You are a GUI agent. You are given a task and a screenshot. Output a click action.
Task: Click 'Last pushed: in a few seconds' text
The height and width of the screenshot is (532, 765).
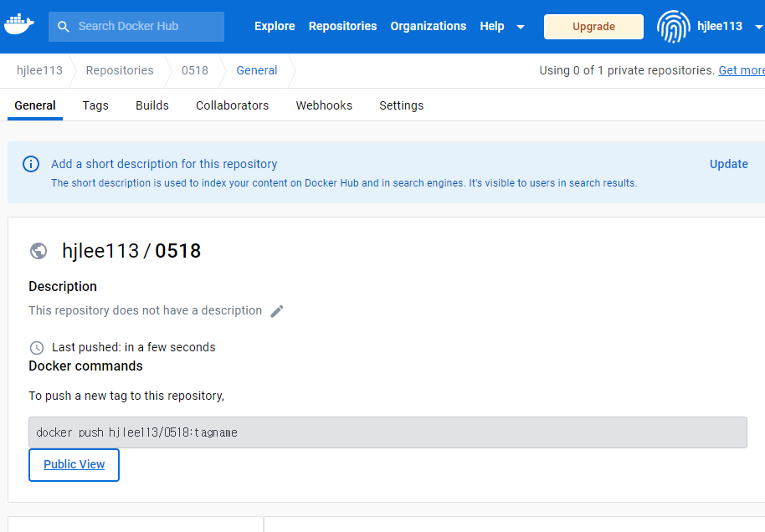click(x=134, y=347)
